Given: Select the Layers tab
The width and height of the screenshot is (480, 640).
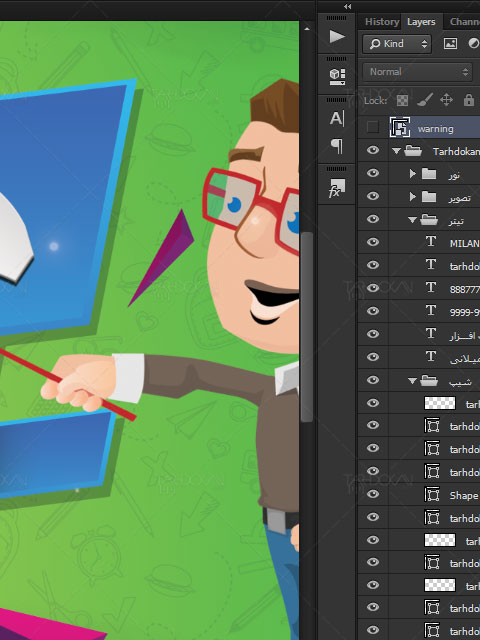Looking at the screenshot, I should tap(421, 22).
